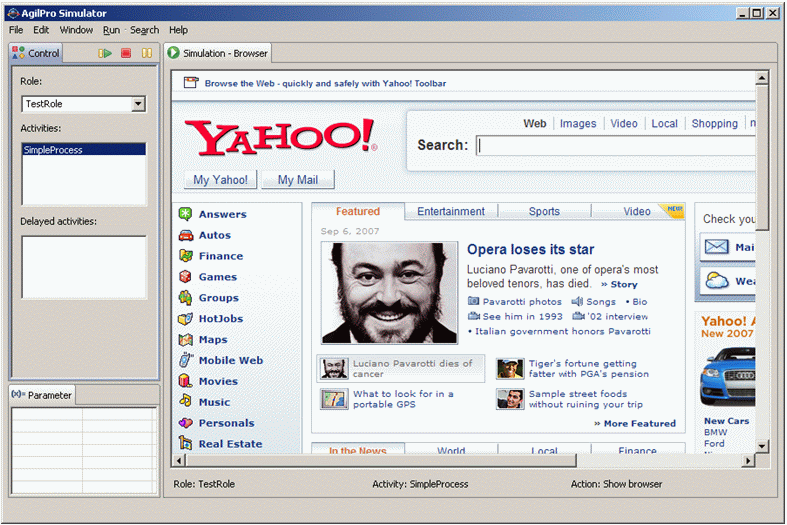Click the portable GPS story thumbnail
This screenshot has height=525, width=787.
coord(334,399)
